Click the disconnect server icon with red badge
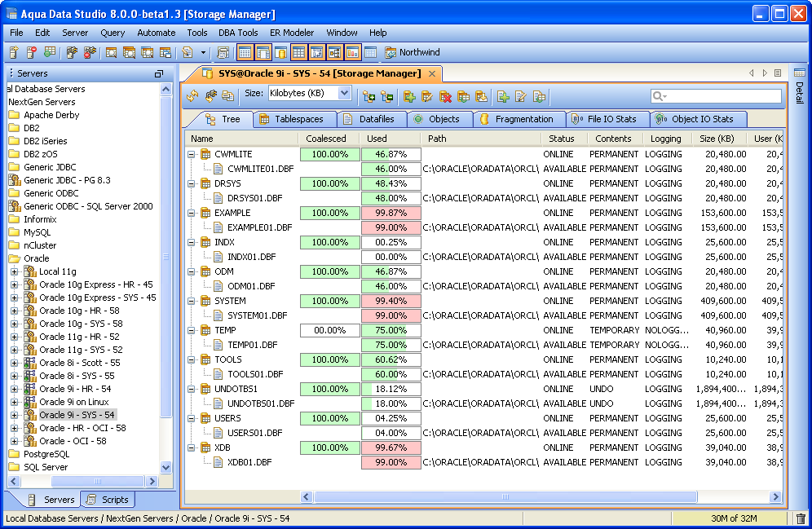 [90, 52]
